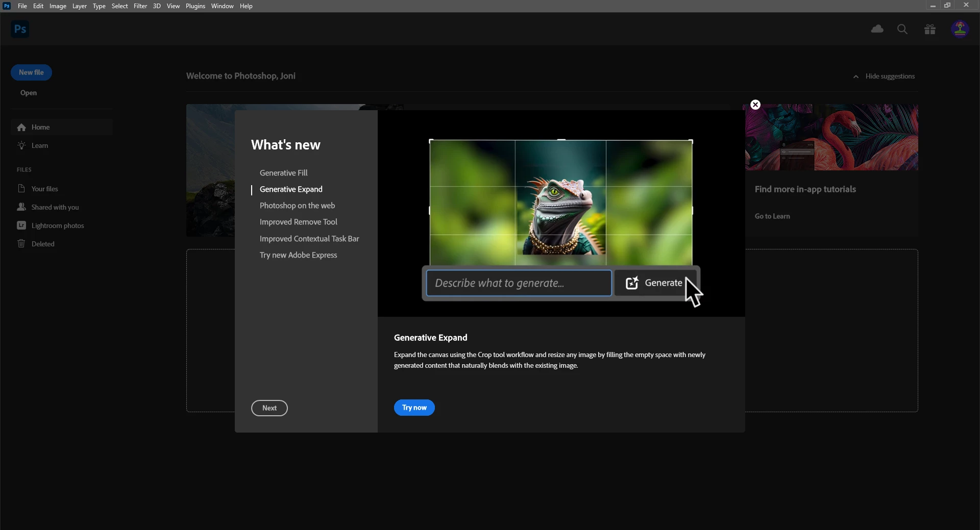
Task: Open the gift box What's New icon
Action: click(x=930, y=29)
